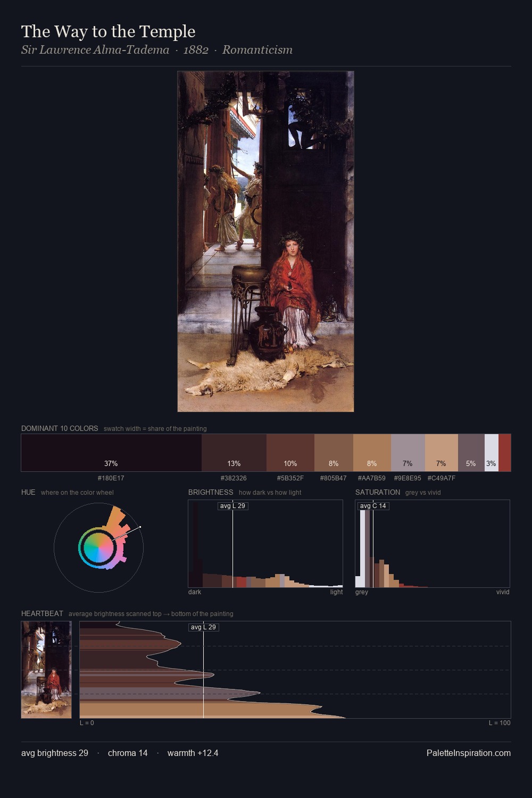Select the 7% mauve-grey swatch above #9E8E95
This screenshot has height=798, width=532.
click(408, 453)
